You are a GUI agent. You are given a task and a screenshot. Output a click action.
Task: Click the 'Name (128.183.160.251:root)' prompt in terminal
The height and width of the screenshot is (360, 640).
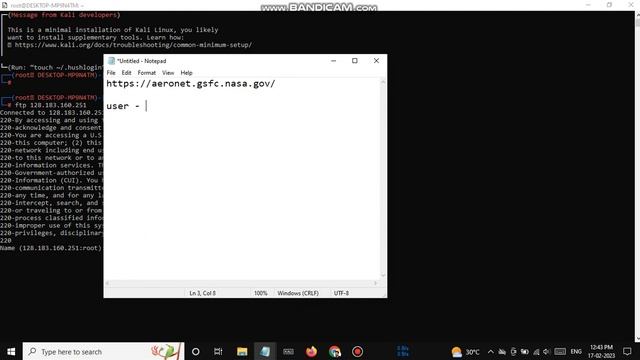[51, 248]
